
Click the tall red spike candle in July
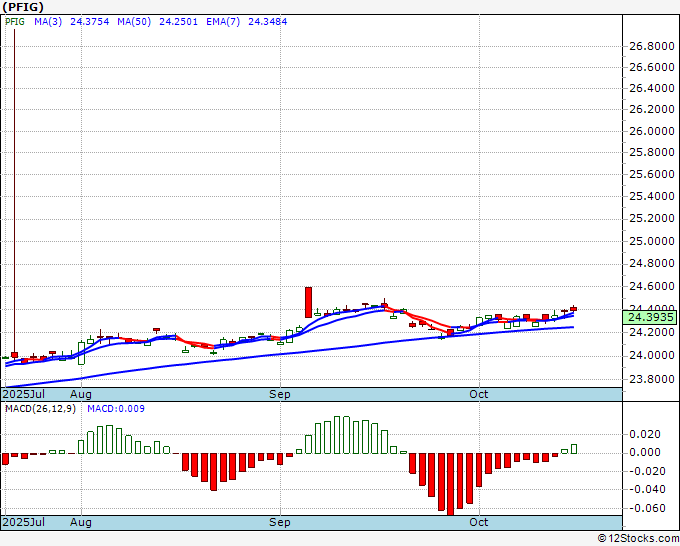(x=15, y=193)
